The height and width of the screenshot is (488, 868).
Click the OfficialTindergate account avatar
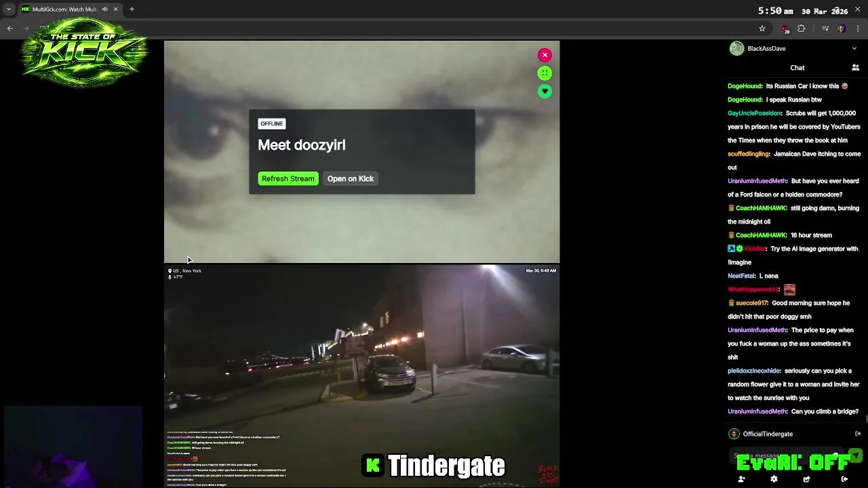click(x=734, y=434)
